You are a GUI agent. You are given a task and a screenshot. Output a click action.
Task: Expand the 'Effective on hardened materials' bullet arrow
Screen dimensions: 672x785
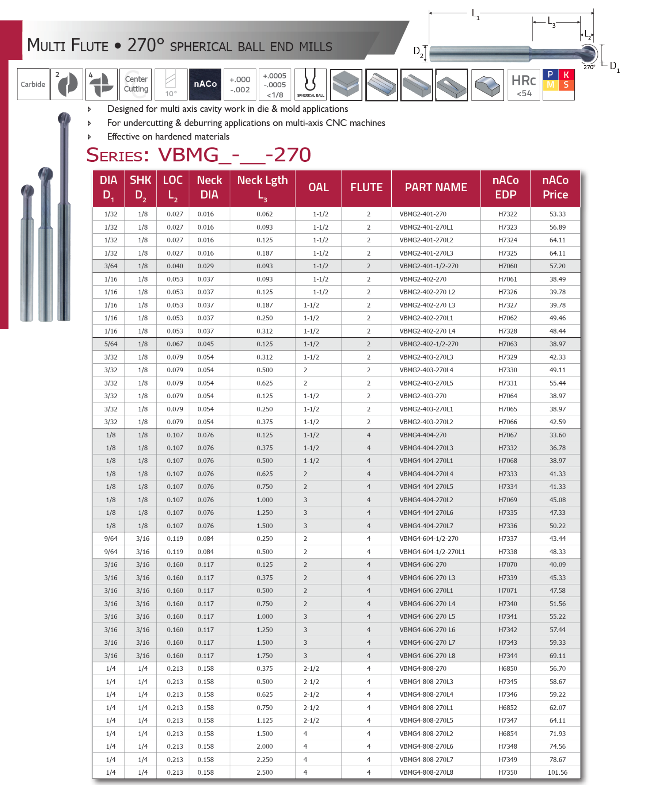pos(89,137)
